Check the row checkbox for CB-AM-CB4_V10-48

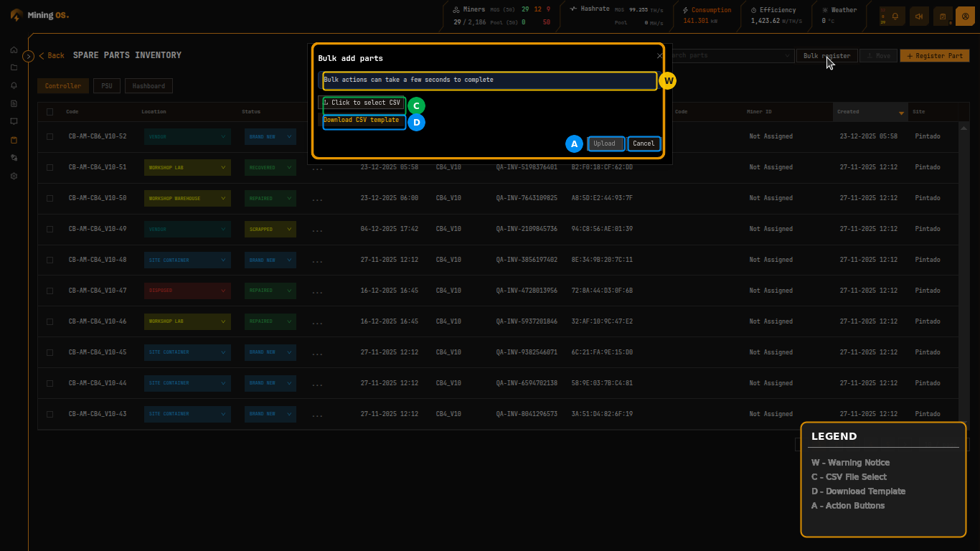coord(50,260)
